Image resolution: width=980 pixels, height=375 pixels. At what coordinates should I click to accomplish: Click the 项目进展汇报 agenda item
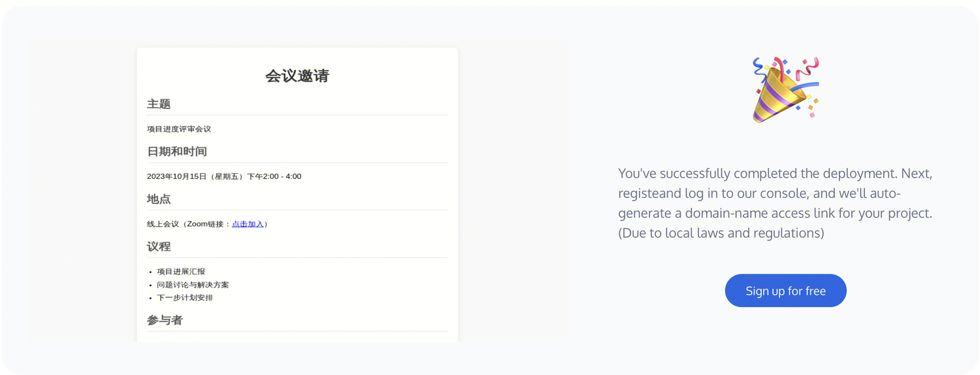click(x=181, y=272)
